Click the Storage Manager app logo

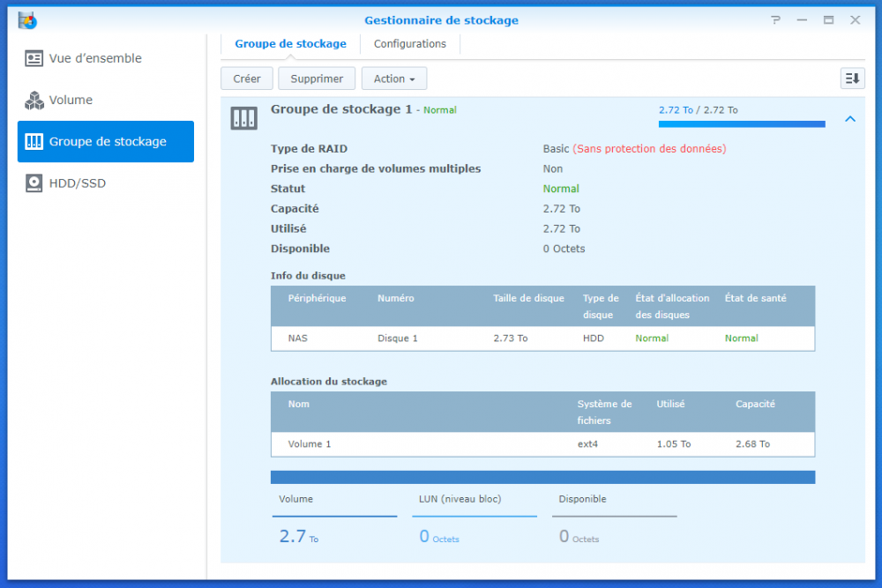coord(27,19)
